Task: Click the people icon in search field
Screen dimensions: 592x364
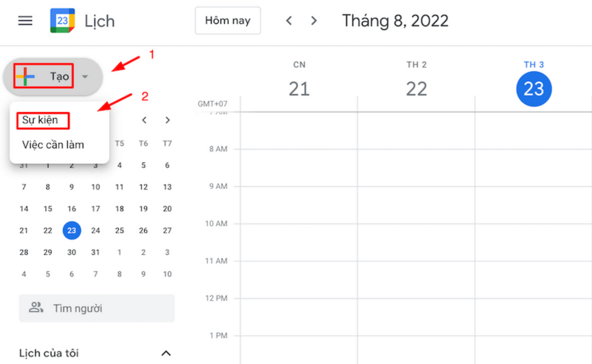Action: [x=36, y=307]
